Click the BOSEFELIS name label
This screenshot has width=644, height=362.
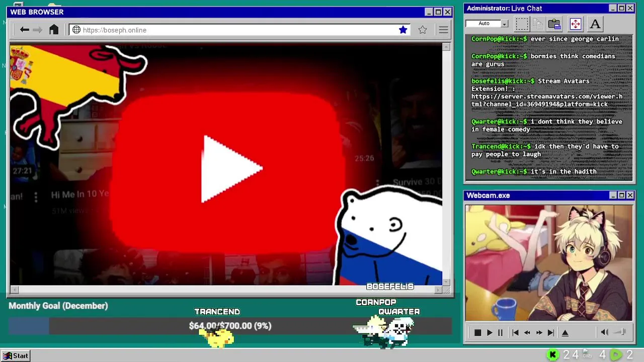[x=390, y=286]
